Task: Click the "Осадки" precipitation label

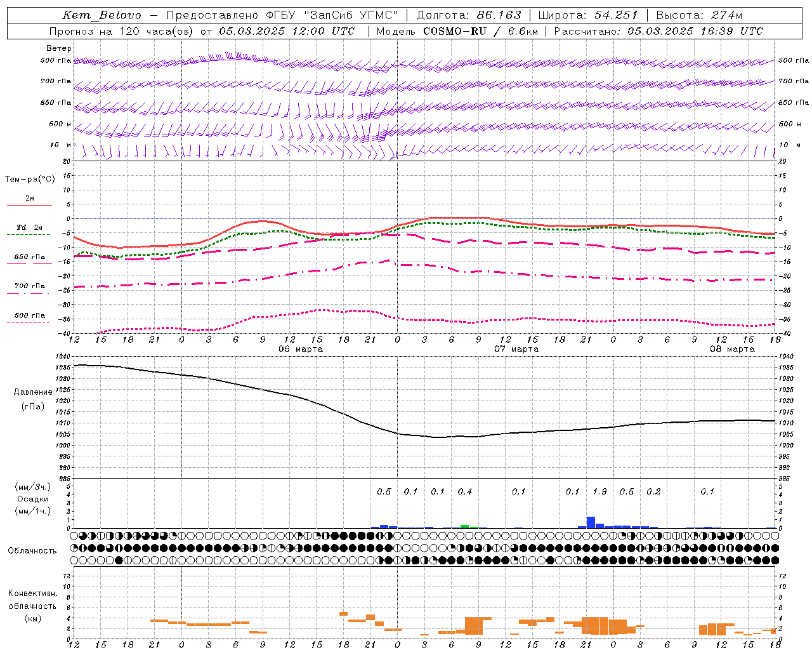Action: pos(32,499)
